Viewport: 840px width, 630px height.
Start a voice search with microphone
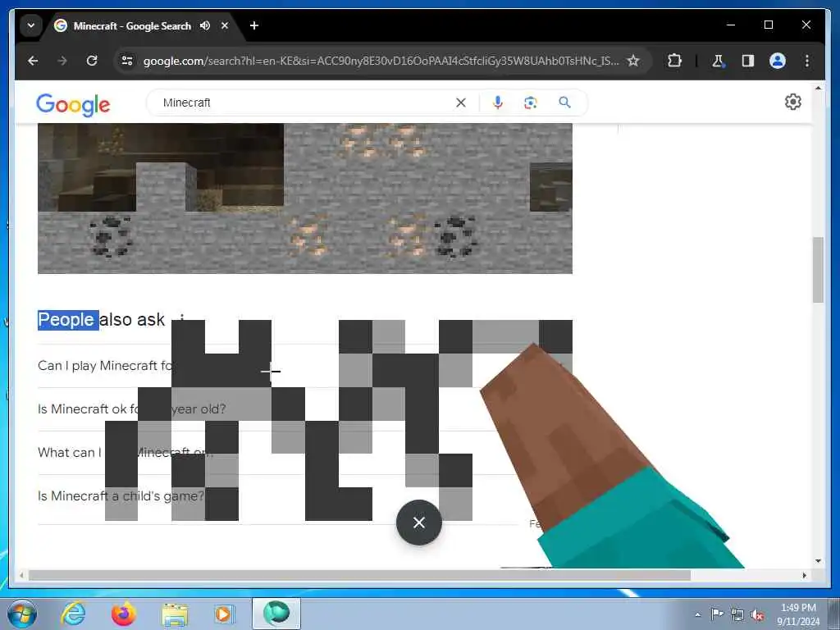(498, 103)
